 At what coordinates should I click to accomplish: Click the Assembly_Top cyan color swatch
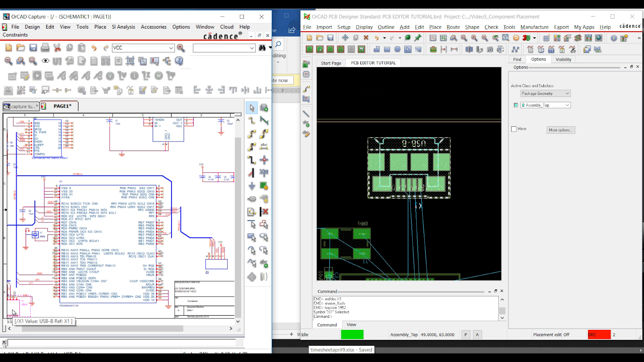point(516,105)
